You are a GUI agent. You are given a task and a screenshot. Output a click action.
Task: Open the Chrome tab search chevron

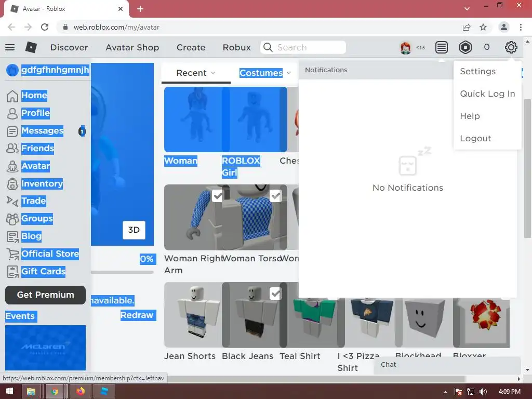(x=467, y=9)
